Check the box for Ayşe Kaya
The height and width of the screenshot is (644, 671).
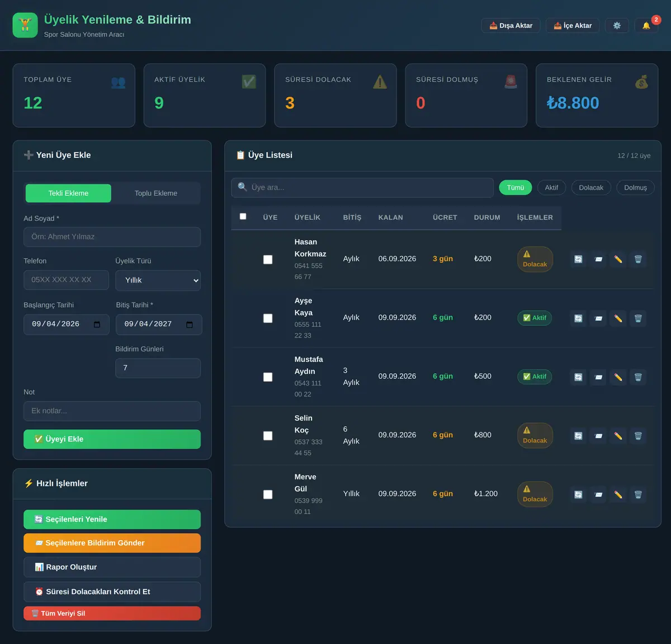268,318
